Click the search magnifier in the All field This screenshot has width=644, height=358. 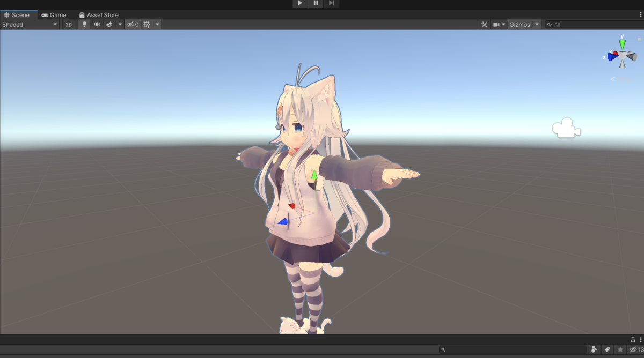(x=549, y=24)
